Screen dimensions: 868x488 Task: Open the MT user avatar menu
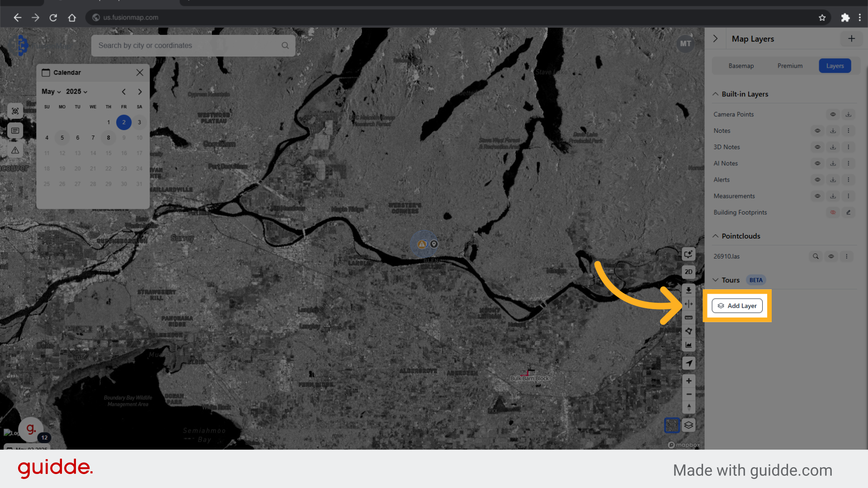(685, 44)
